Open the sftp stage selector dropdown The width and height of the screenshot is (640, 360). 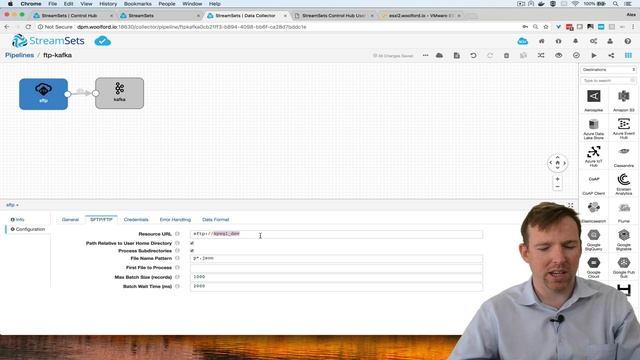[x=12, y=205]
